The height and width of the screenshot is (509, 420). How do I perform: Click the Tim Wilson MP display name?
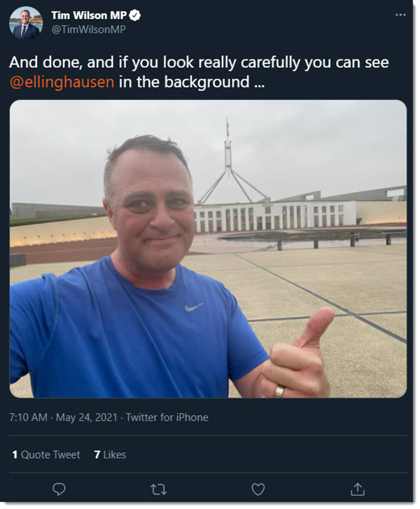click(89, 15)
